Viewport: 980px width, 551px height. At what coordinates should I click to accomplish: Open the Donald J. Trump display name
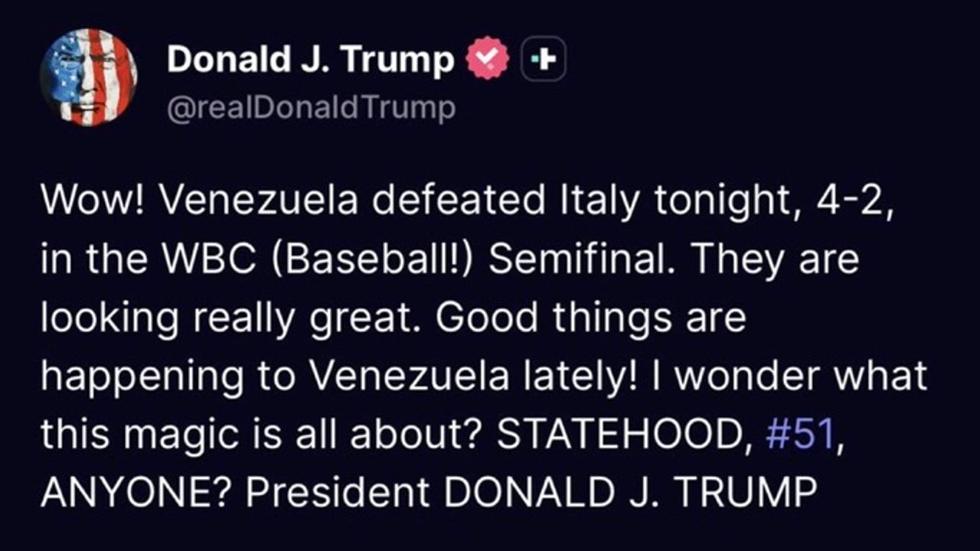310,60
